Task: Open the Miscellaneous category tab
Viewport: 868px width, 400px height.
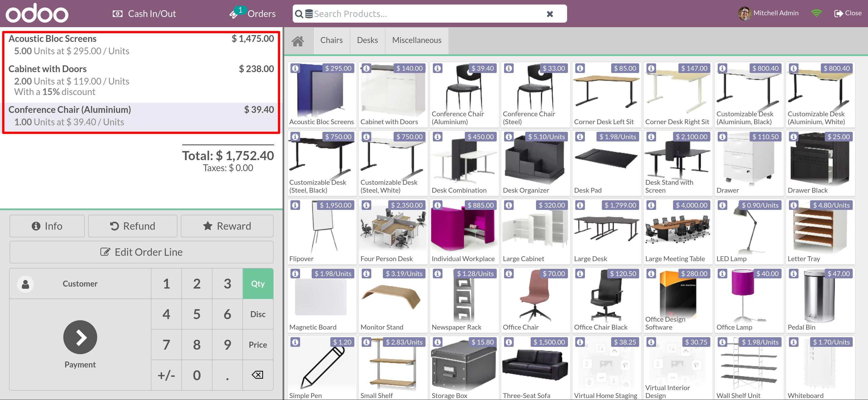Action: [x=416, y=40]
